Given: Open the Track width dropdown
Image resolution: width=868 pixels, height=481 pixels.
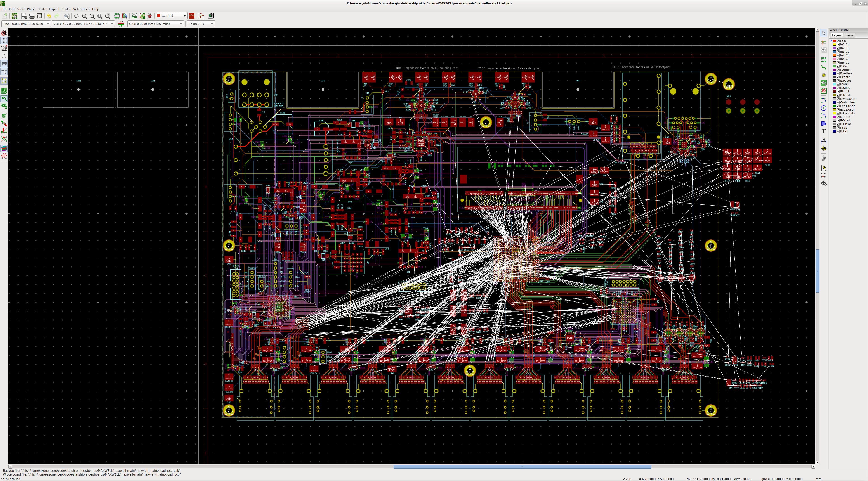Looking at the screenshot, I should coord(47,24).
